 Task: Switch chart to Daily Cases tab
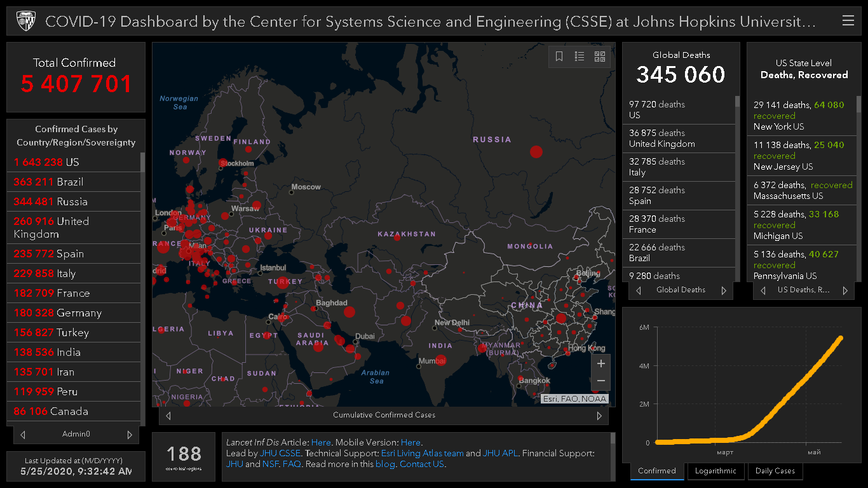tap(775, 471)
